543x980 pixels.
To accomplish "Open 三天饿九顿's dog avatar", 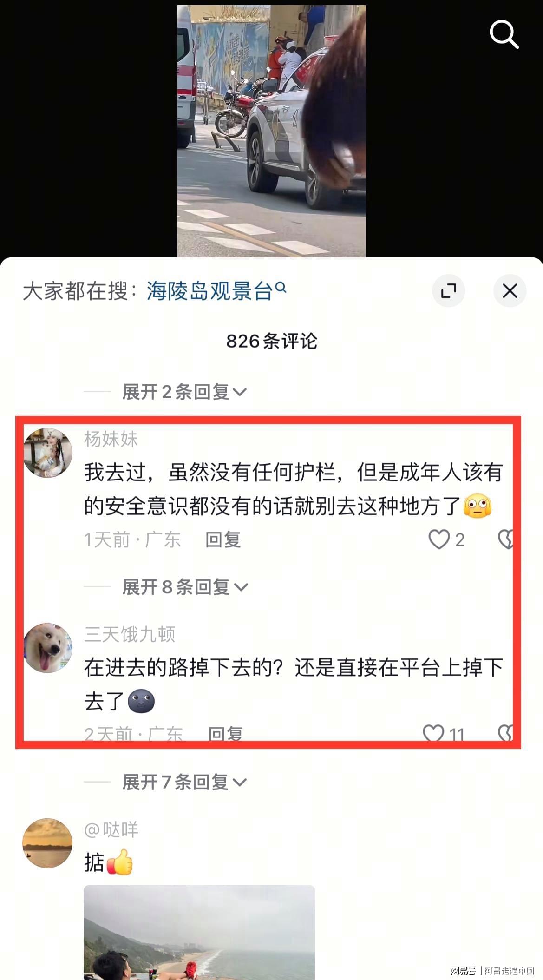I will pos(48,648).
